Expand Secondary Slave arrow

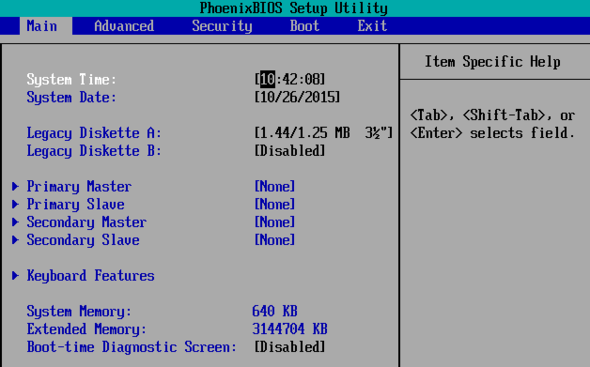click(x=15, y=240)
